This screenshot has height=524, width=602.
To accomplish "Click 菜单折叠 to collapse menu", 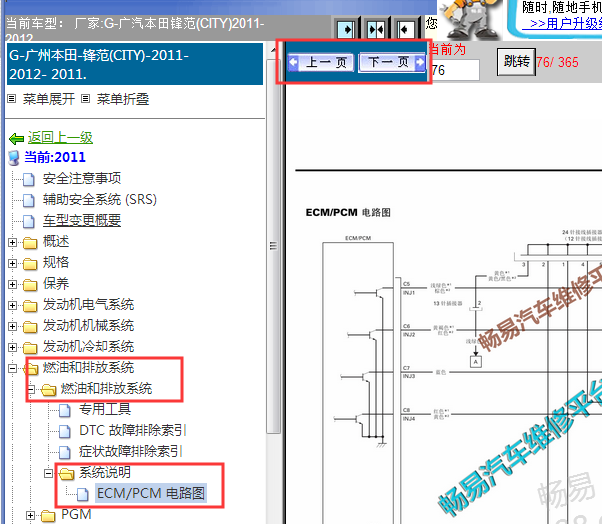I will coord(122,99).
